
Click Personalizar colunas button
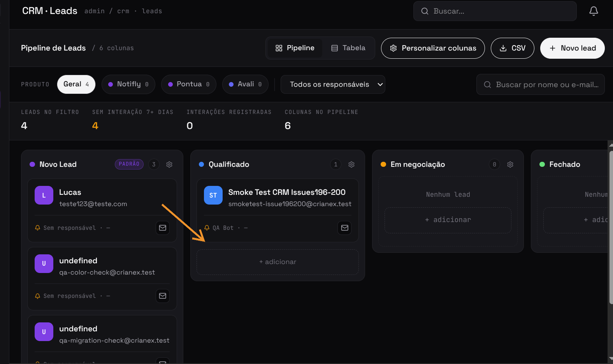(x=433, y=48)
